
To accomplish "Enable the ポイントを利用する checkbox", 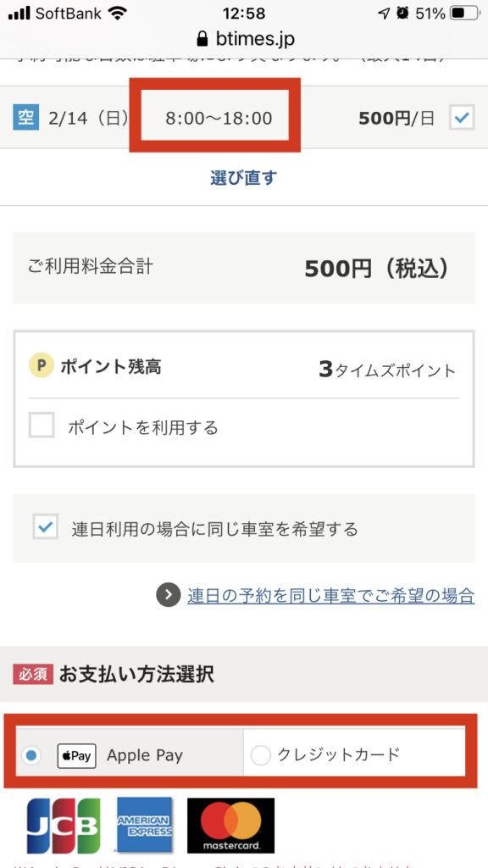I will pyautogui.click(x=42, y=426).
